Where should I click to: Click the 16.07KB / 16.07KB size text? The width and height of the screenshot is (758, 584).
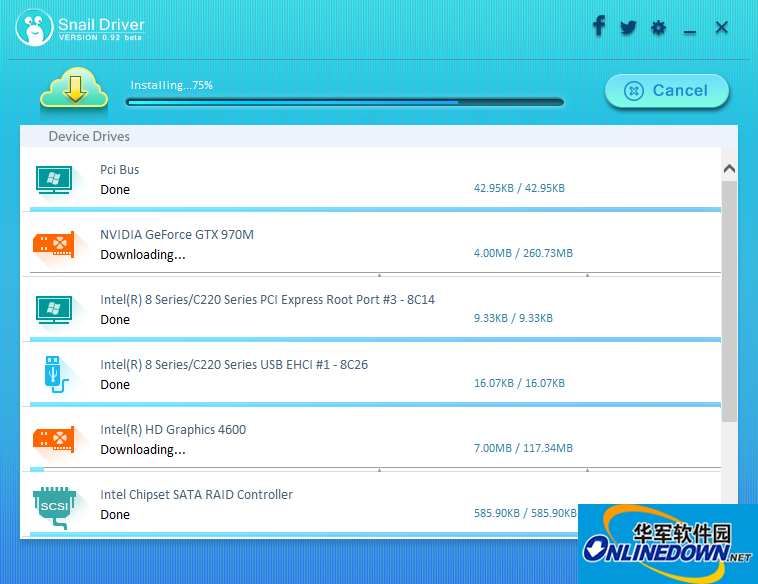pos(519,383)
